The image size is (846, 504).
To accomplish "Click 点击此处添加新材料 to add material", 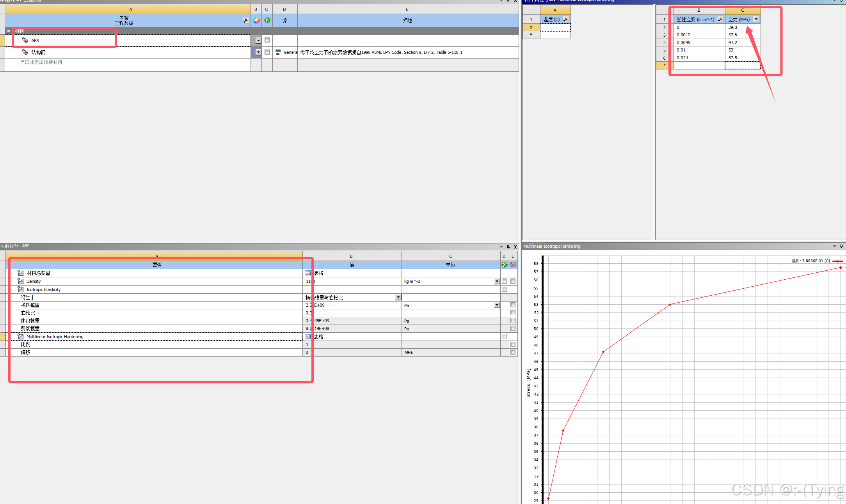I will [41, 62].
